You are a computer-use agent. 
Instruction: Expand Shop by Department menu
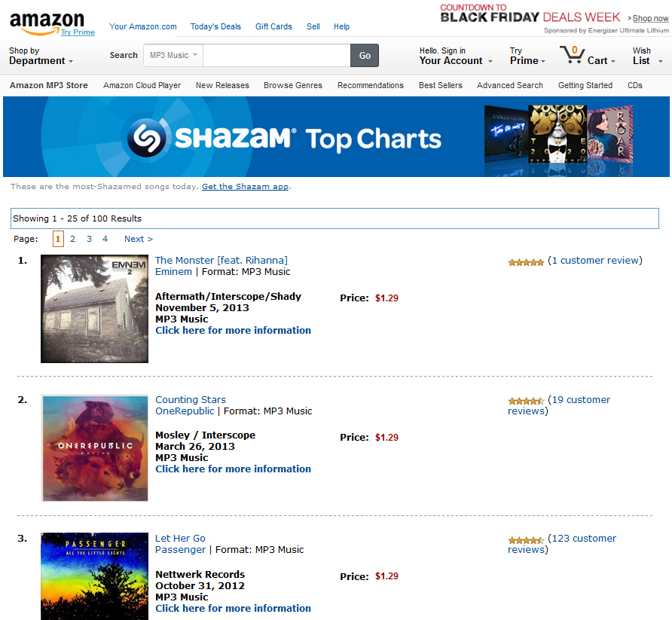41,57
